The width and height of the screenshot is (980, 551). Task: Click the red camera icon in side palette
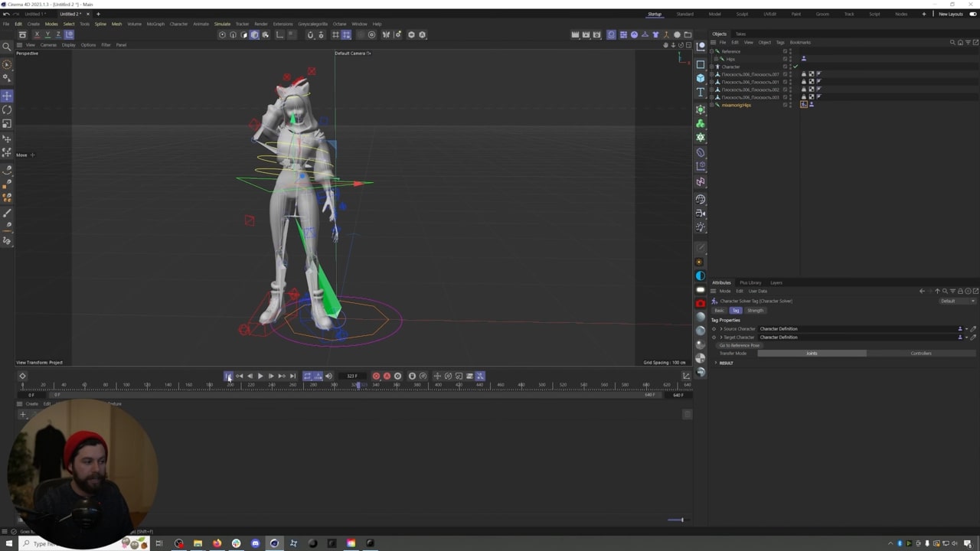(x=701, y=303)
